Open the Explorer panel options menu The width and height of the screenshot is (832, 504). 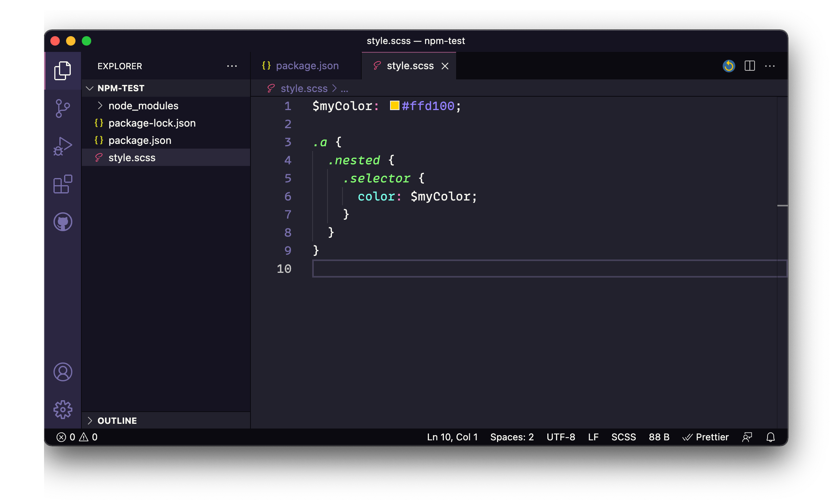233,66
